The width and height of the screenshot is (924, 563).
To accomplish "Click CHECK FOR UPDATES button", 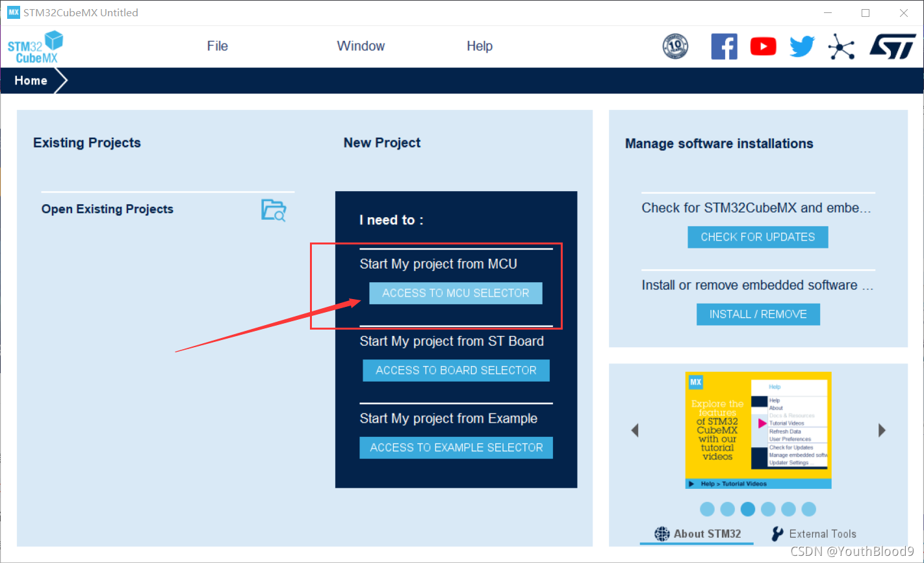I will [x=758, y=237].
